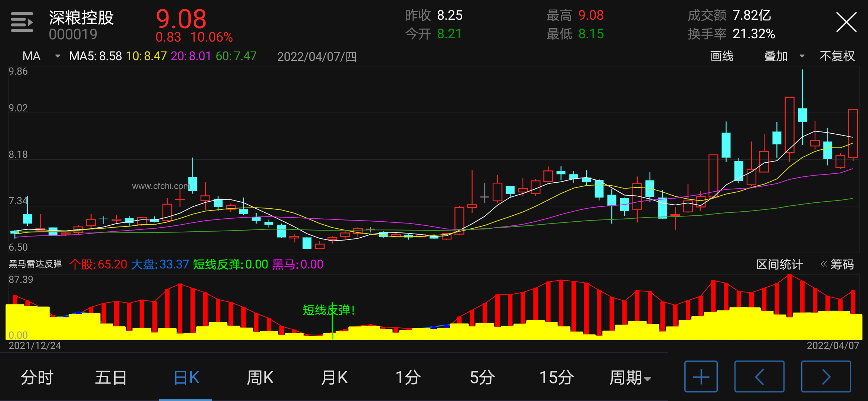The image size is (868, 401).
Task: Toggle the 黑马雷达反弹 sub-indicator label
Action: tap(35, 264)
